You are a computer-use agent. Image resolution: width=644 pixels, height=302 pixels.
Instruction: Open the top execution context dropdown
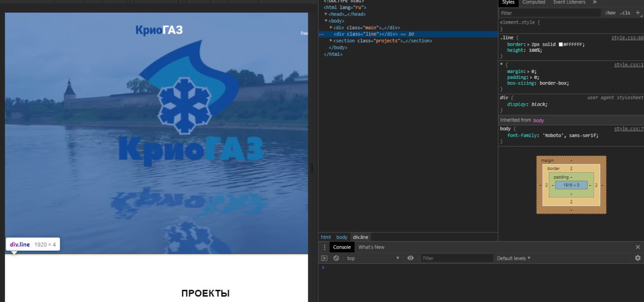[373, 258]
